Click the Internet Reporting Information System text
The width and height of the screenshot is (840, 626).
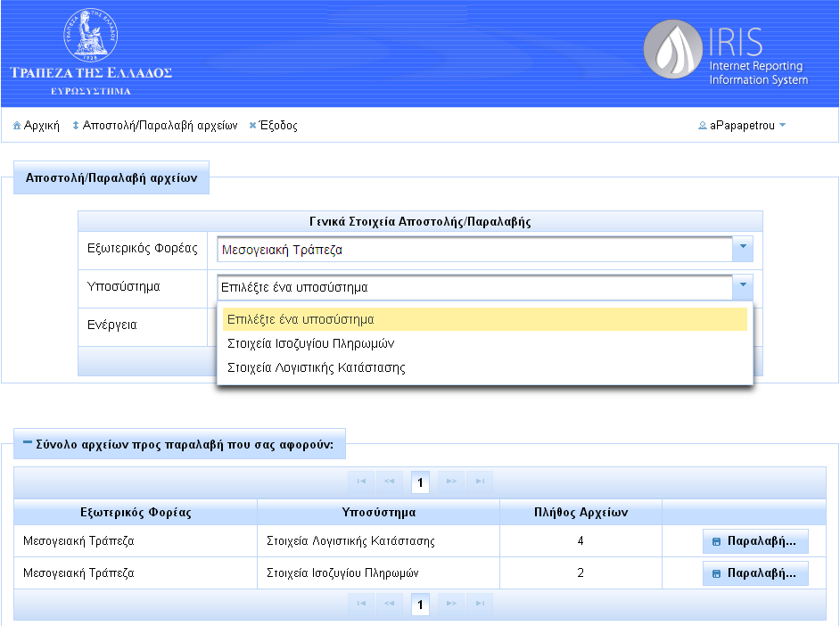[x=759, y=73]
